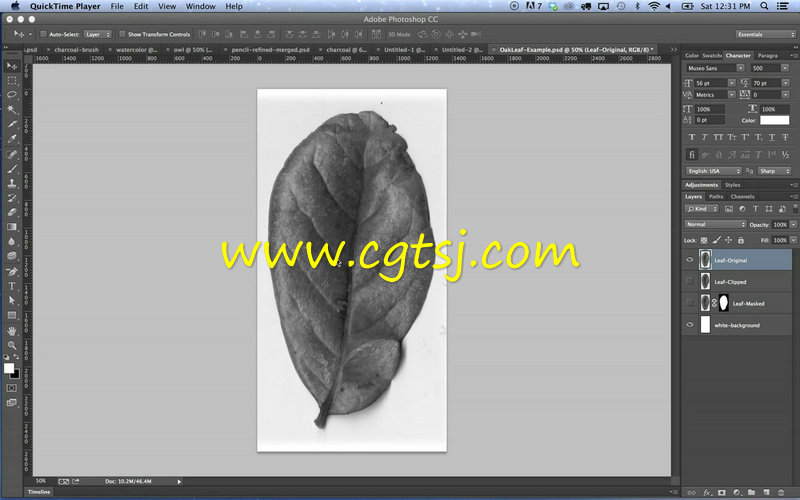Screen dimensions: 800x500
Task: Open the Sharp anti-aliasing dropdown
Action: 774,171
